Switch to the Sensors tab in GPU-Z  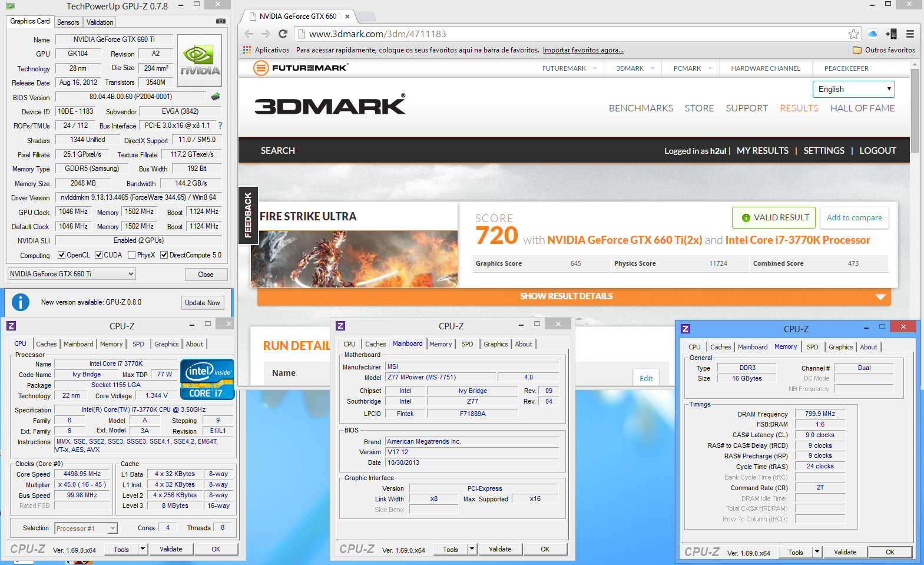pyautogui.click(x=68, y=22)
